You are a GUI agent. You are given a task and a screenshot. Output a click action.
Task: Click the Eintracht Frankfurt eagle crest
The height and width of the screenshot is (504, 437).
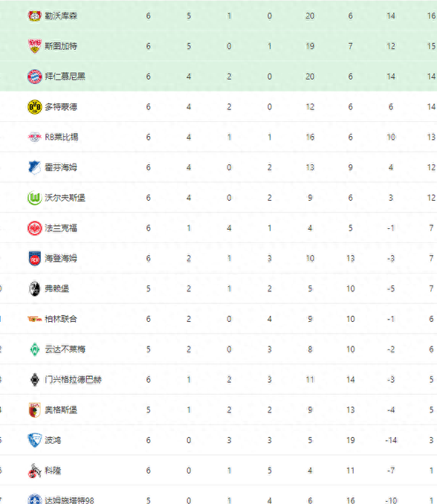click(x=34, y=228)
